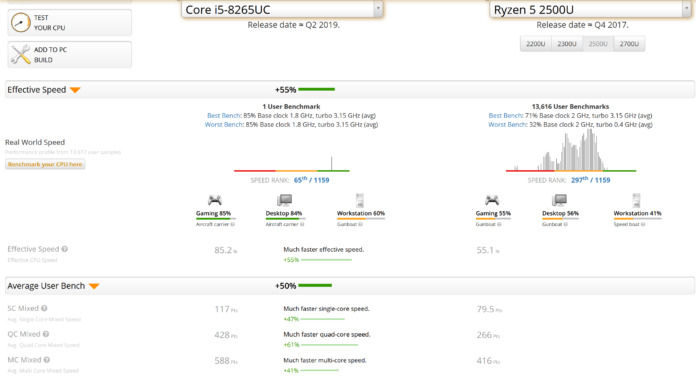Click the Desktop 56% monitor icon
This screenshot has width=696, height=383.
point(559,200)
